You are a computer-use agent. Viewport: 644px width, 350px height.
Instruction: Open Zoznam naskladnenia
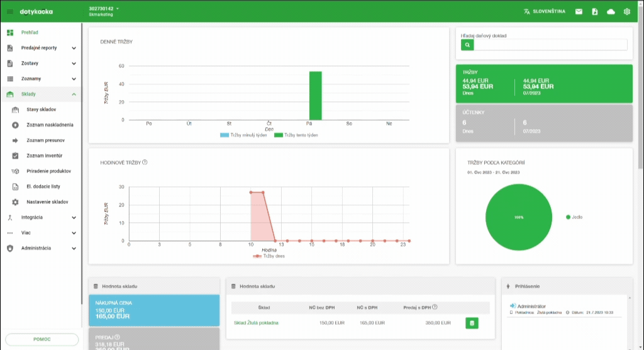pos(50,125)
